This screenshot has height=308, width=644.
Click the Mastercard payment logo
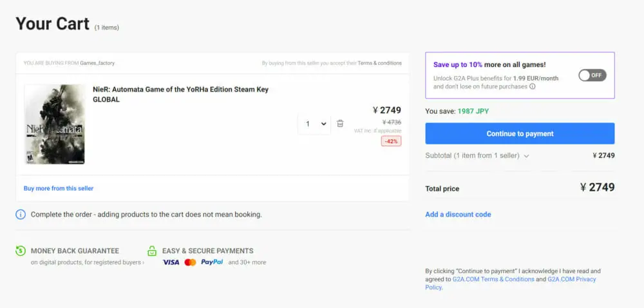[x=190, y=262]
